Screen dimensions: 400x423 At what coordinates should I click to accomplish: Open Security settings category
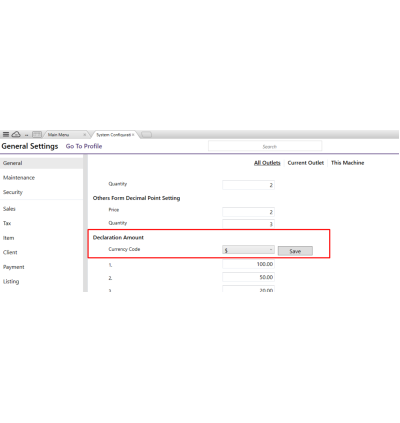(13, 192)
